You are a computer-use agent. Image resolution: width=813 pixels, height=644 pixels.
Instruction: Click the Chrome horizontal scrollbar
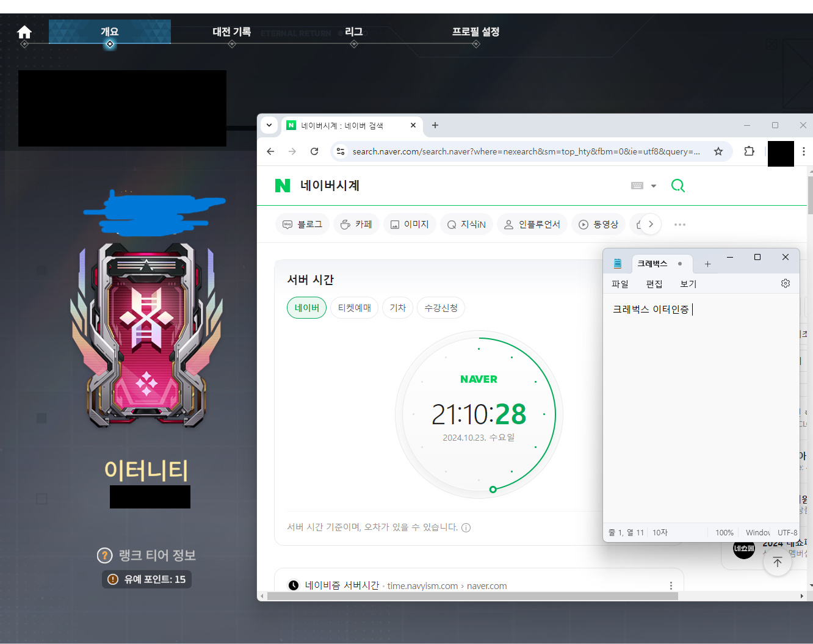tap(472, 596)
